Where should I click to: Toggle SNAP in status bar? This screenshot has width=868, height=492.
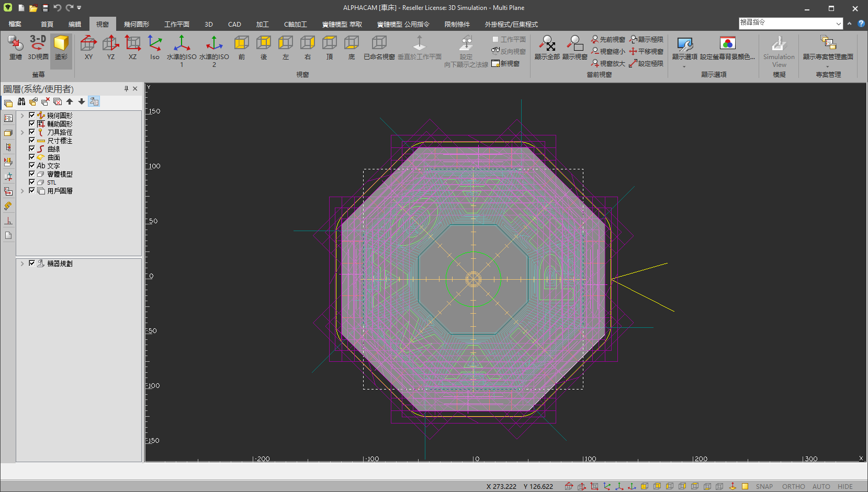point(764,486)
